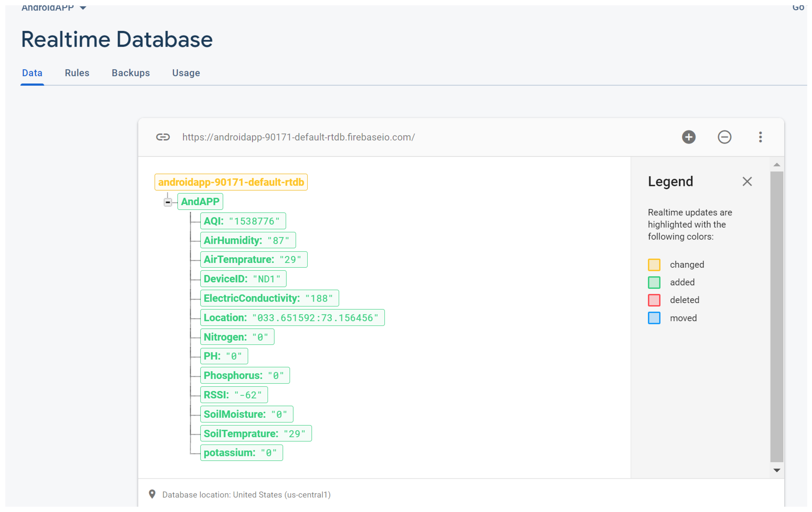
Task: Open the AndroidAPP project dropdown
Action: click(x=83, y=8)
